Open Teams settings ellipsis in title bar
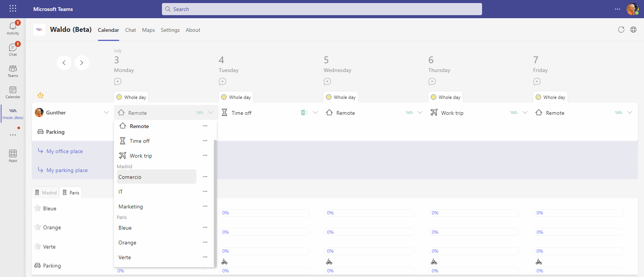This screenshot has width=644, height=277. point(618,9)
